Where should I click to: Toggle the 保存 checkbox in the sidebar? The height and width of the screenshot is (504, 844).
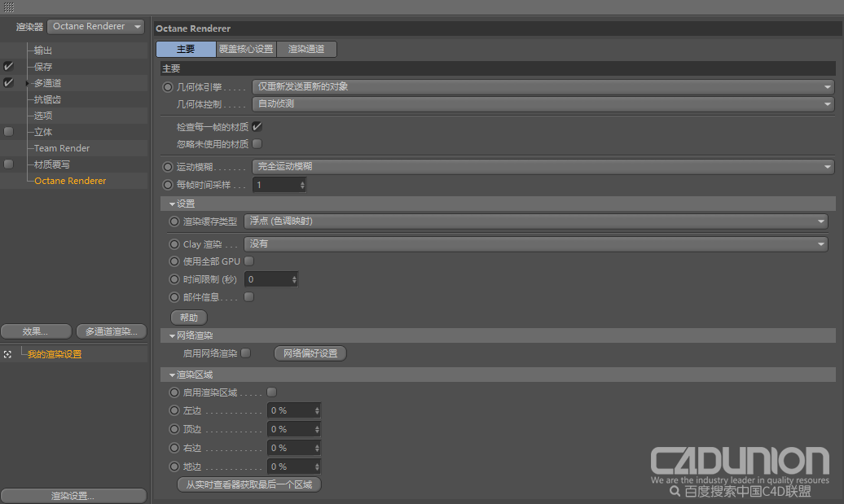[9, 66]
